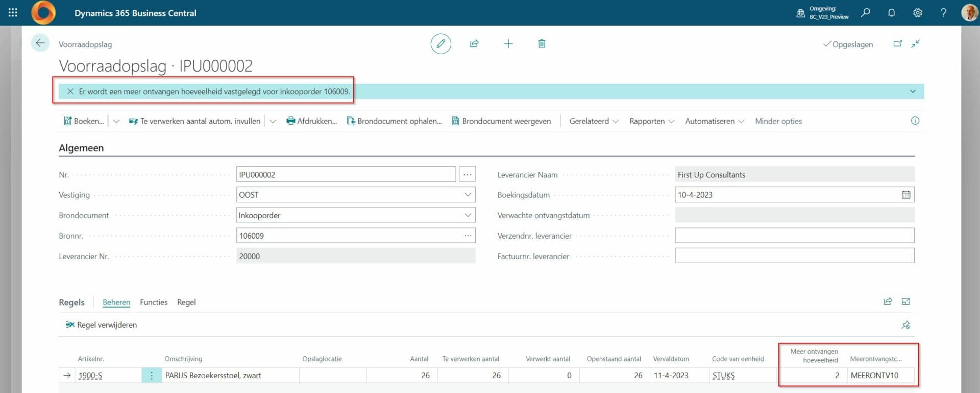This screenshot has width=980, height=393.
Task: Open the Boekingsdatum calendar picker
Action: coord(906,195)
